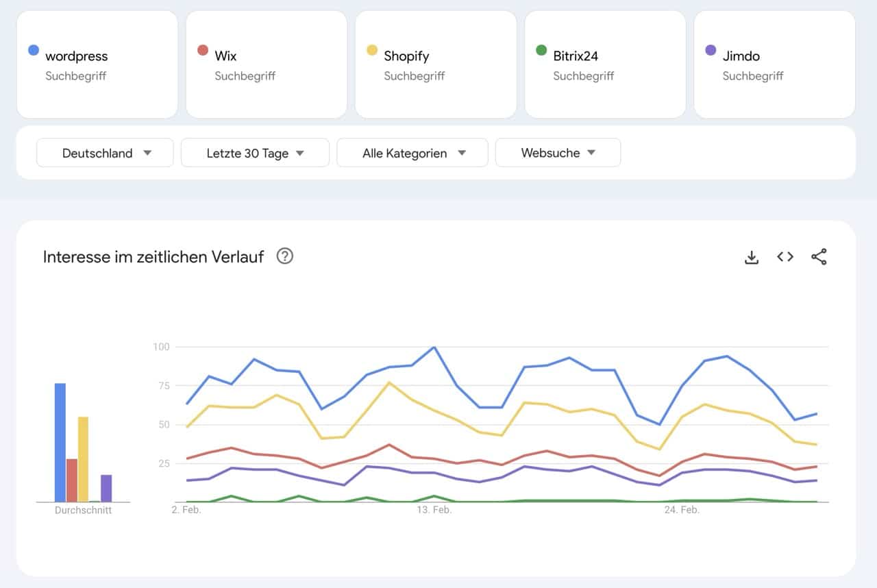Click the share icon for the chart

[x=819, y=257]
